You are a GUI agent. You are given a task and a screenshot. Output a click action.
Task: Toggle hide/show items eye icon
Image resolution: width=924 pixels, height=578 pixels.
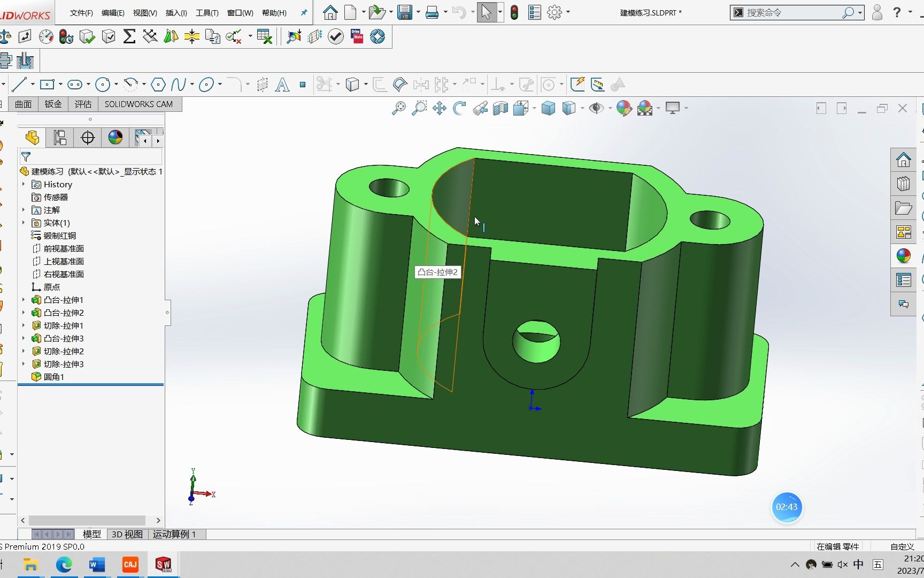[597, 108]
